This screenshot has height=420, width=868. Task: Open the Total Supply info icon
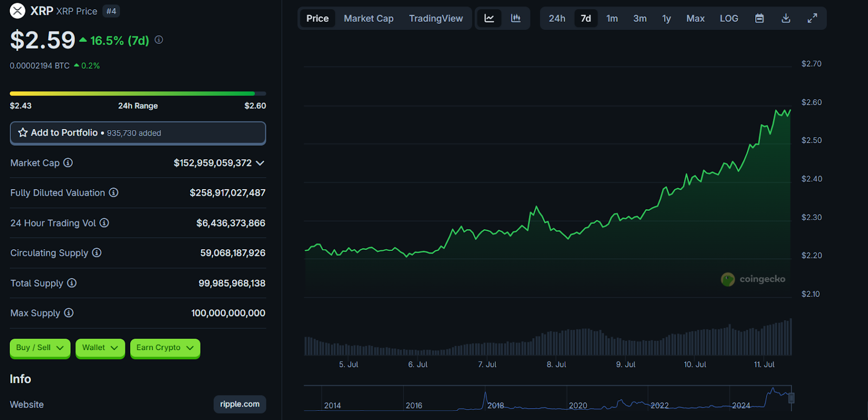coord(72,283)
